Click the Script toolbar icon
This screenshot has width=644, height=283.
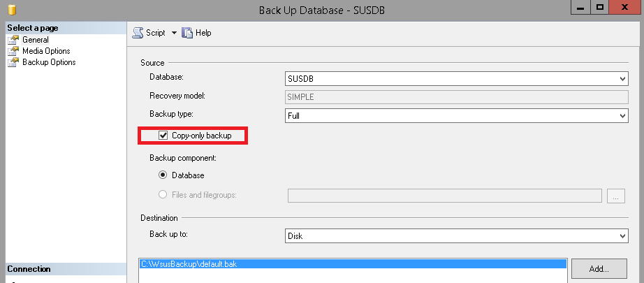point(138,32)
